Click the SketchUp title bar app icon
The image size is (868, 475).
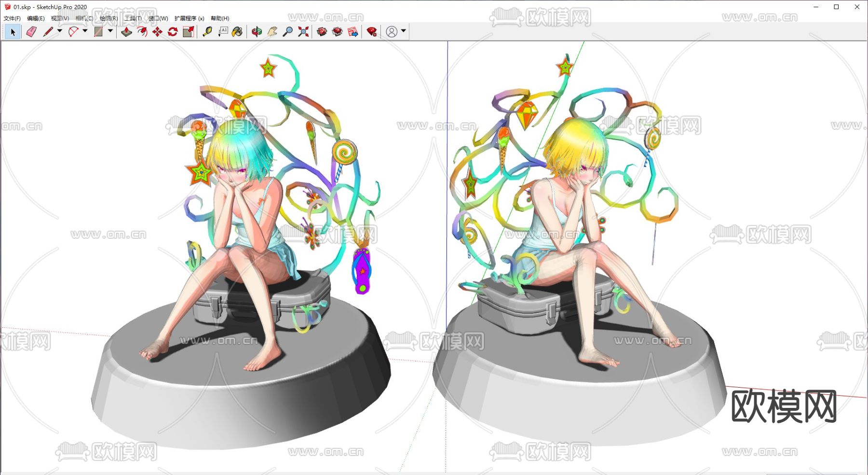click(8, 7)
